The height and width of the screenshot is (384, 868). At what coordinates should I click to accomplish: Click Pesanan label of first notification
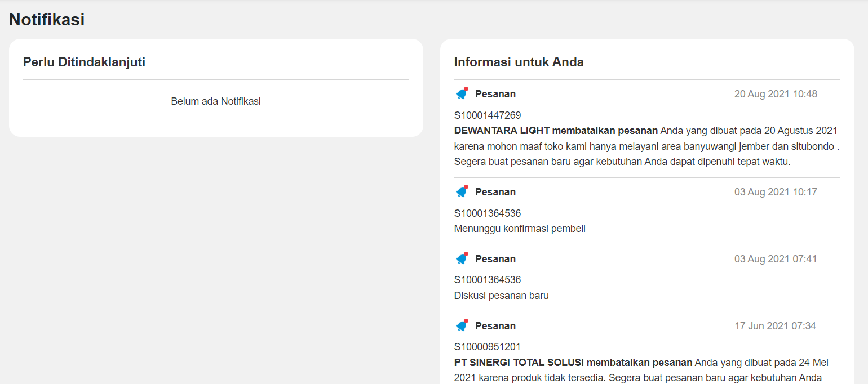pyautogui.click(x=495, y=94)
